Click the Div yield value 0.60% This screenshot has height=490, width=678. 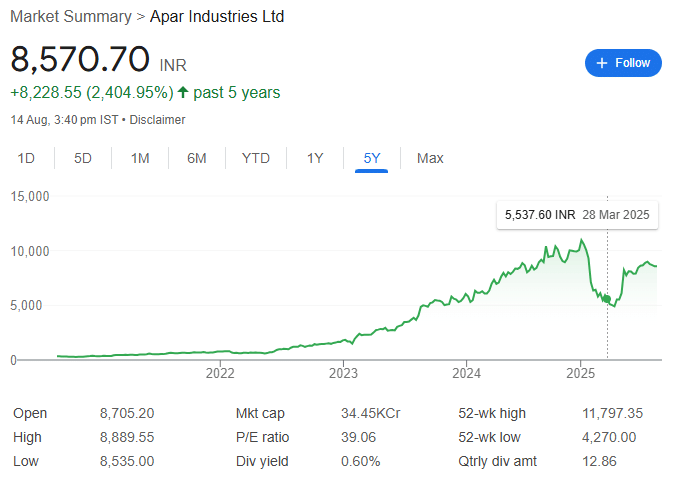tap(361, 461)
